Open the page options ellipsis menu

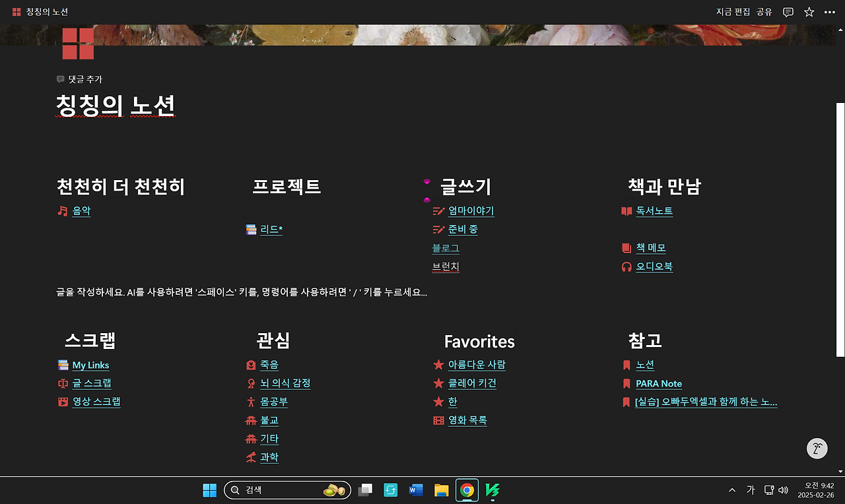pyautogui.click(x=830, y=11)
